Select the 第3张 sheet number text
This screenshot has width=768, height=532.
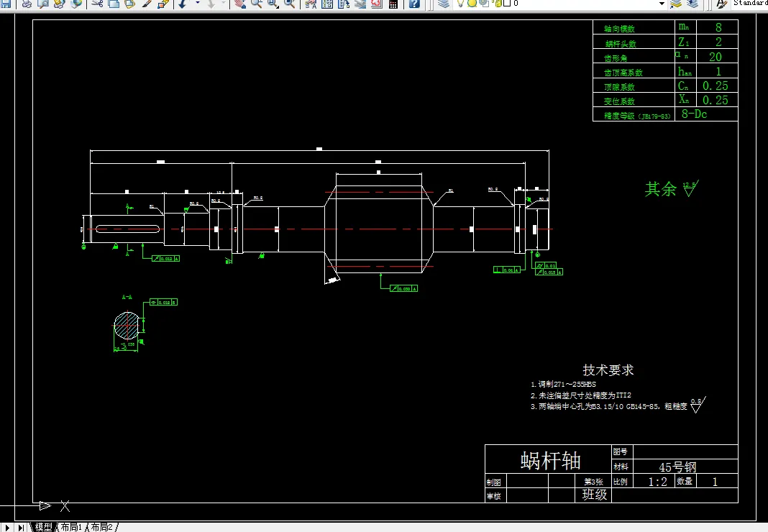594,482
